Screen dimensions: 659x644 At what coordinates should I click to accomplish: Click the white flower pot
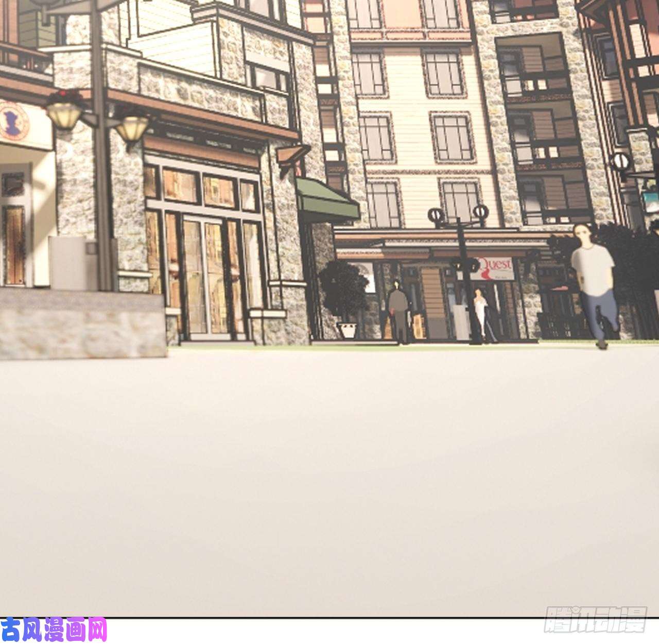348,330
